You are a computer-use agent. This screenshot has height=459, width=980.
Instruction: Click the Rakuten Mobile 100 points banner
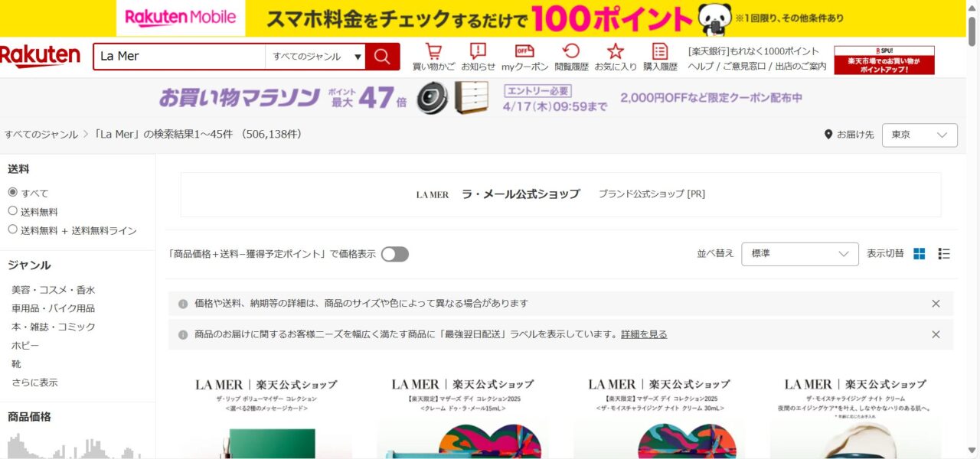pyautogui.click(x=484, y=18)
